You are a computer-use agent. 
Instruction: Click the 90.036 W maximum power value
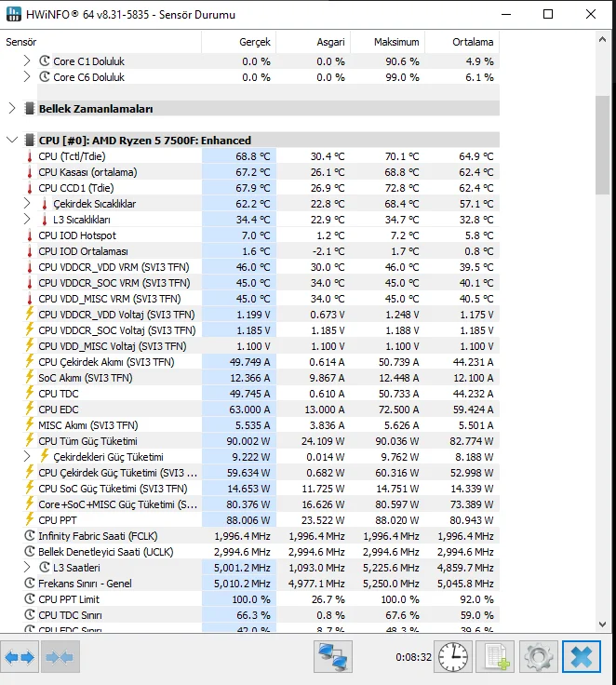397,441
